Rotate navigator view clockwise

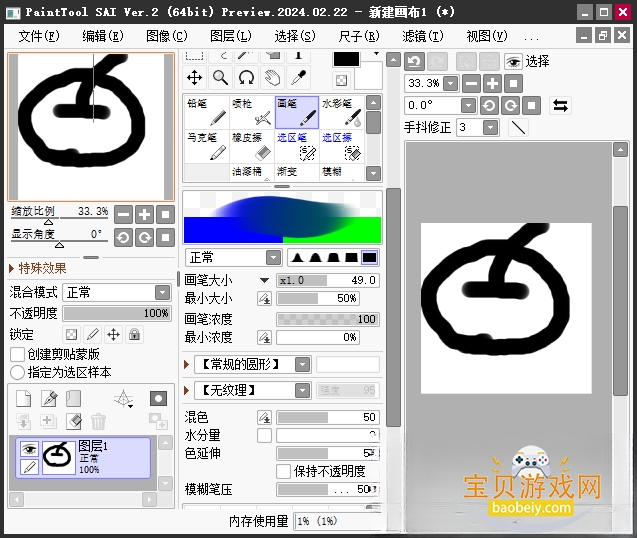coord(144,237)
